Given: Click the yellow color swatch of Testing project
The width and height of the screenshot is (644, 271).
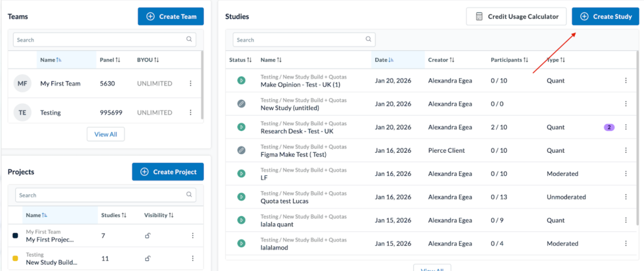Looking at the screenshot, I should point(15,258).
